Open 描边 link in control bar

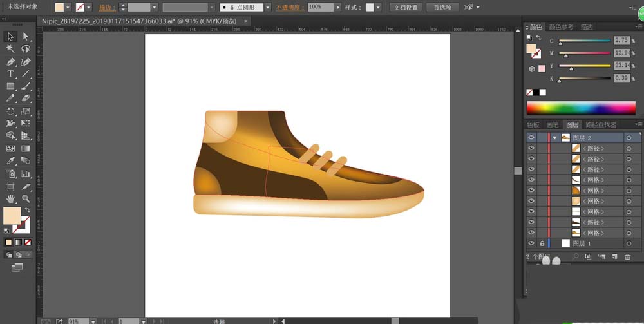[x=107, y=8]
